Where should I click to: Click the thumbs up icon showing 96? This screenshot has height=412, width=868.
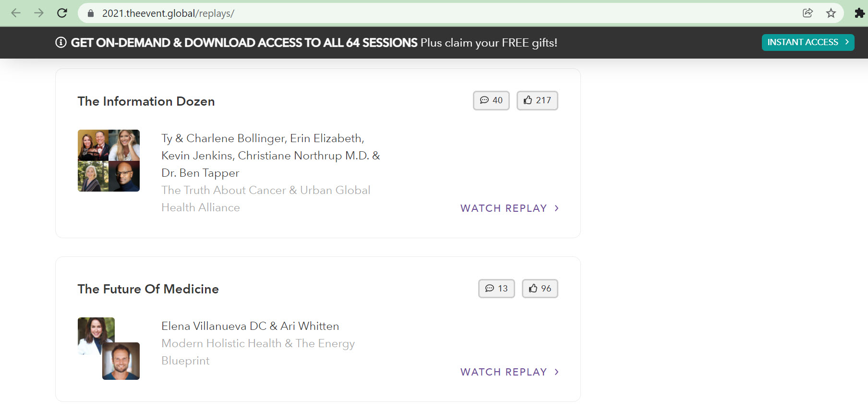click(x=533, y=288)
